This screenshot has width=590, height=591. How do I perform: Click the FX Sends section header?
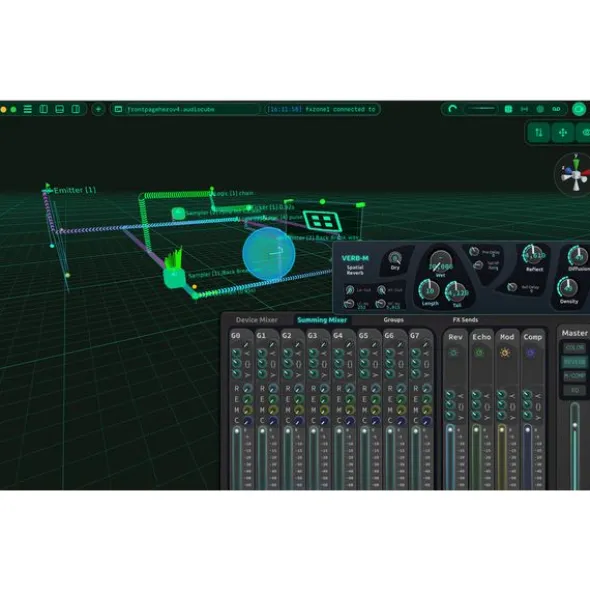coord(465,320)
